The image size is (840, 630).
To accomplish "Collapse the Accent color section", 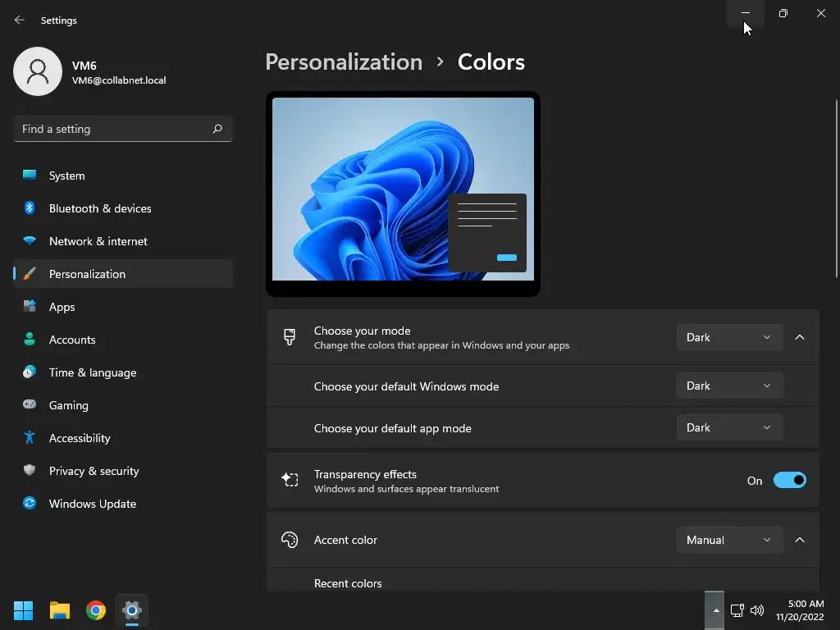I will (x=800, y=540).
